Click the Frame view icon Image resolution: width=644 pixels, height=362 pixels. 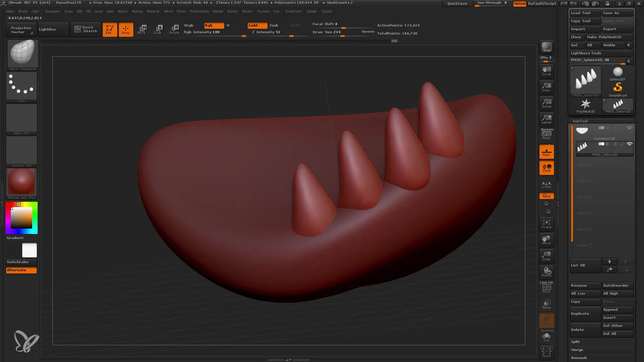point(546,224)
